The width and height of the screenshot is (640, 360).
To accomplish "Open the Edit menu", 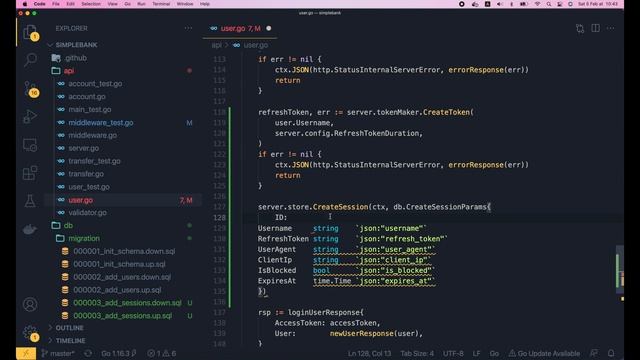I will point(70,4).
